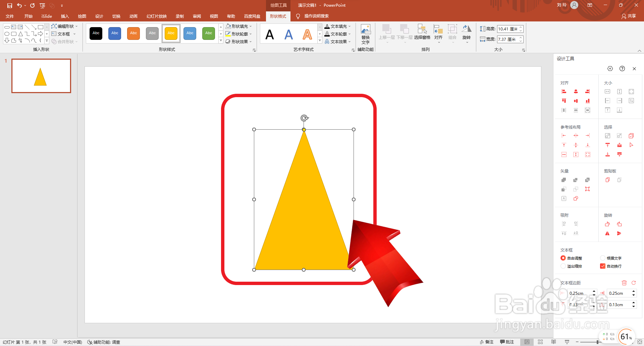Select the blue letter A WordArt style
This screenshot has height=346, width=644.
pos(288,34)
